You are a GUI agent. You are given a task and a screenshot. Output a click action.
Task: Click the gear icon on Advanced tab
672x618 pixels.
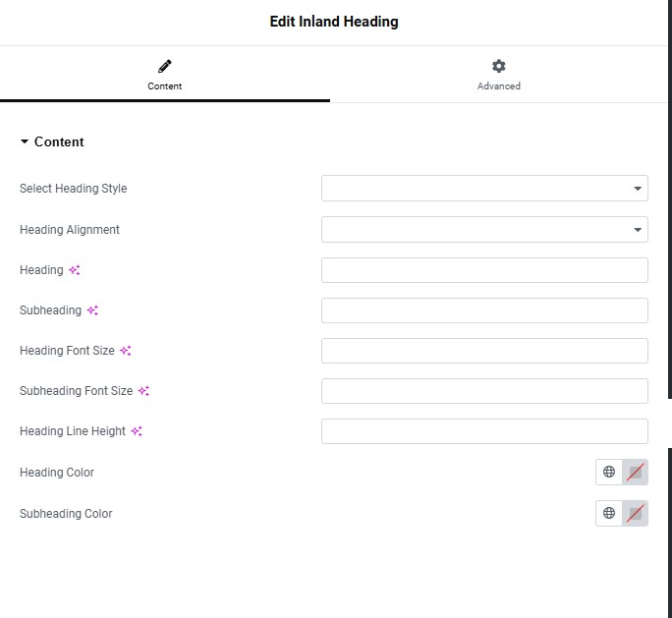tap(498, 66)
